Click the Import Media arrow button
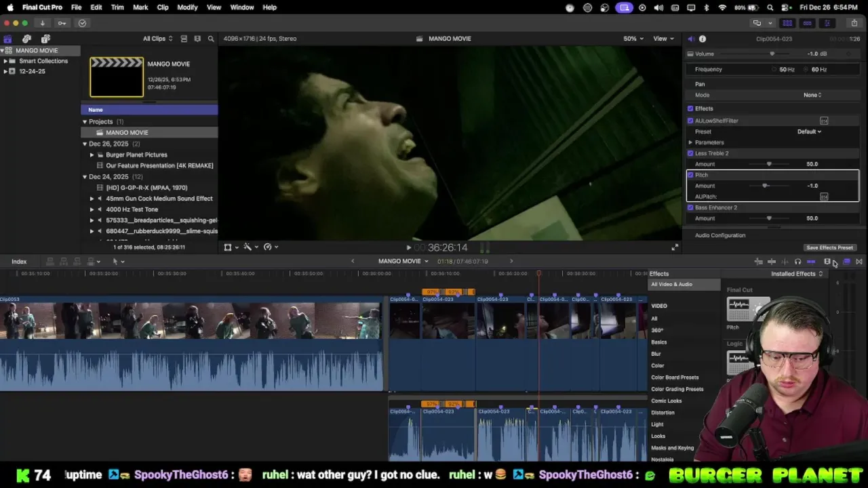 (x=42, y=23)
